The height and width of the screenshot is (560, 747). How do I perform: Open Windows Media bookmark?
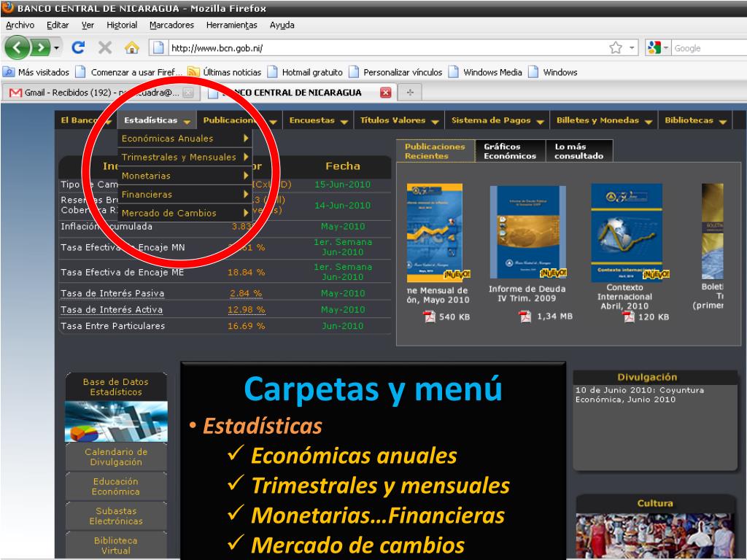point(486,72)
